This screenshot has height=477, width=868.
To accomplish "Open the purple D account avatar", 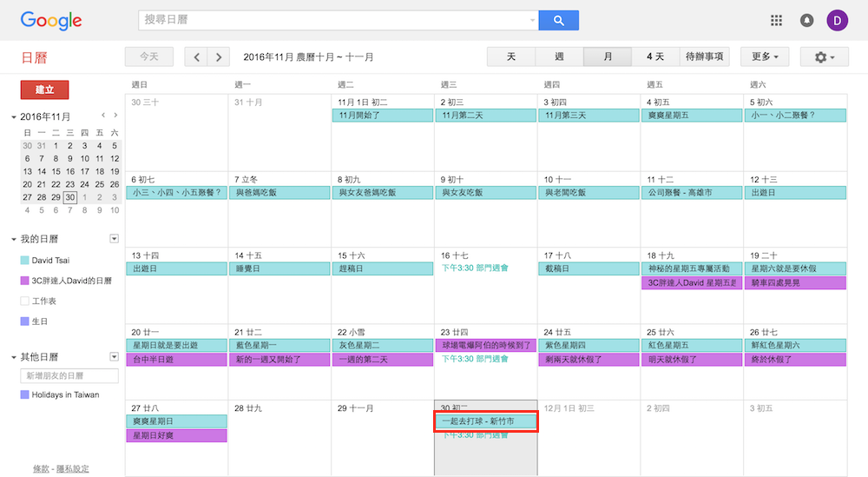I will [837, 20].
